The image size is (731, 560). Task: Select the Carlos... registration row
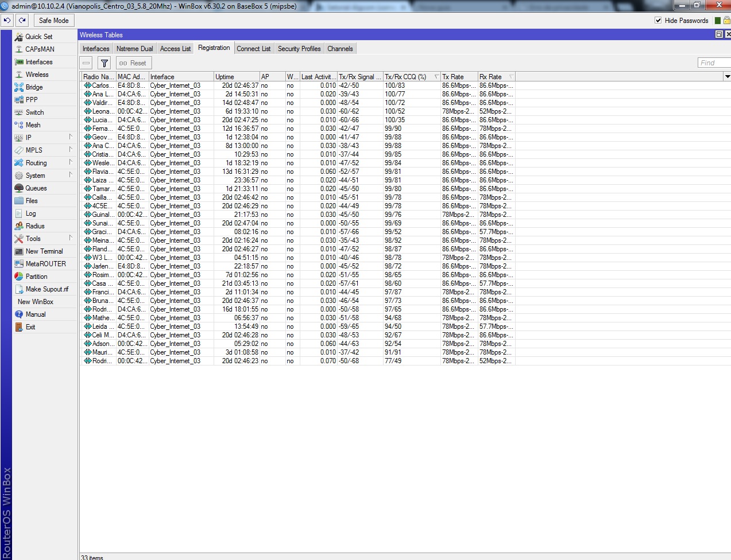[x=298, y=85]
